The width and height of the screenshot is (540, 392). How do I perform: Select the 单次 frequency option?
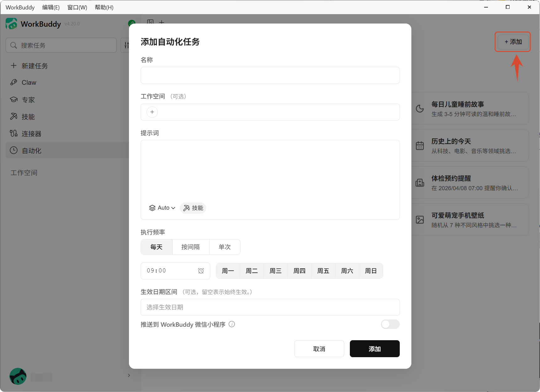[x=225, y=247]
